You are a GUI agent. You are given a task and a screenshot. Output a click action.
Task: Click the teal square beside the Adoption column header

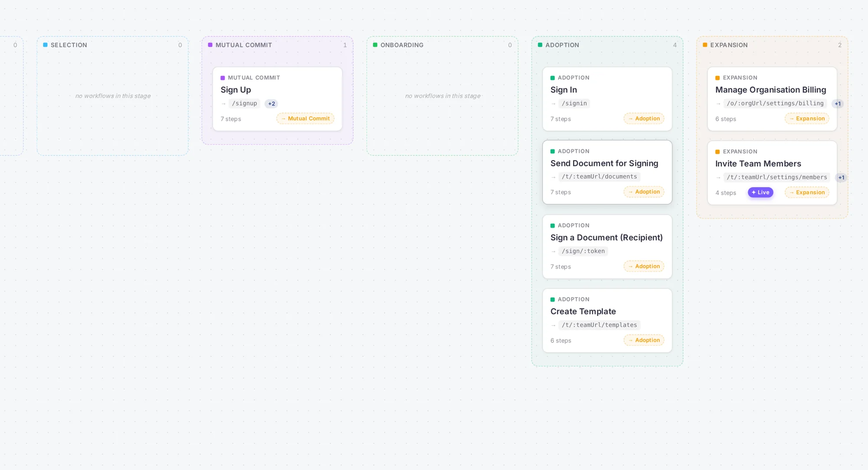540,45
